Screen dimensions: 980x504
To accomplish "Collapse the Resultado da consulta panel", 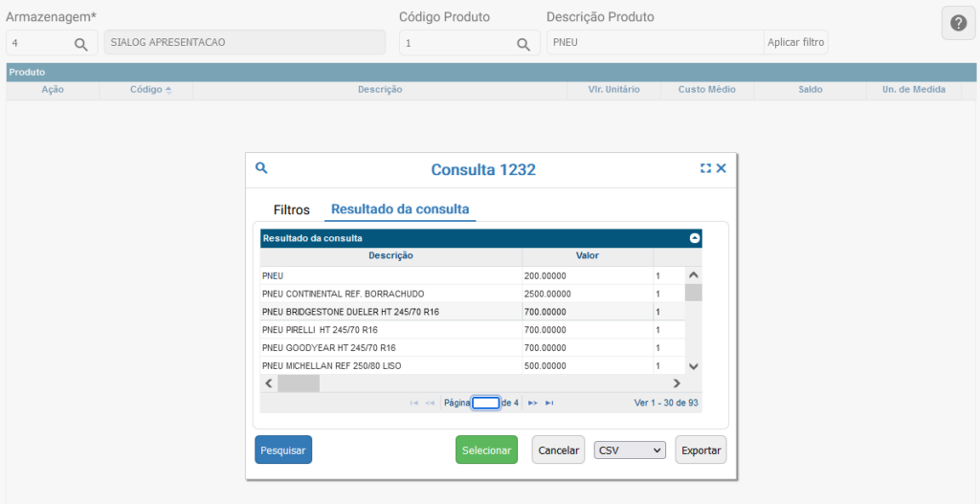I will coord(695,238).
